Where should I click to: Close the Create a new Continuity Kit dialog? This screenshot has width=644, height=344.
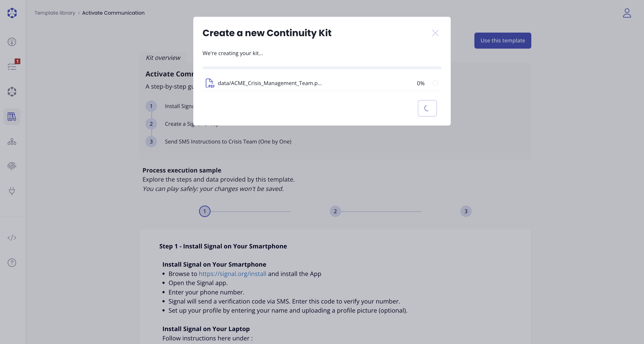(x=435, y=33)
